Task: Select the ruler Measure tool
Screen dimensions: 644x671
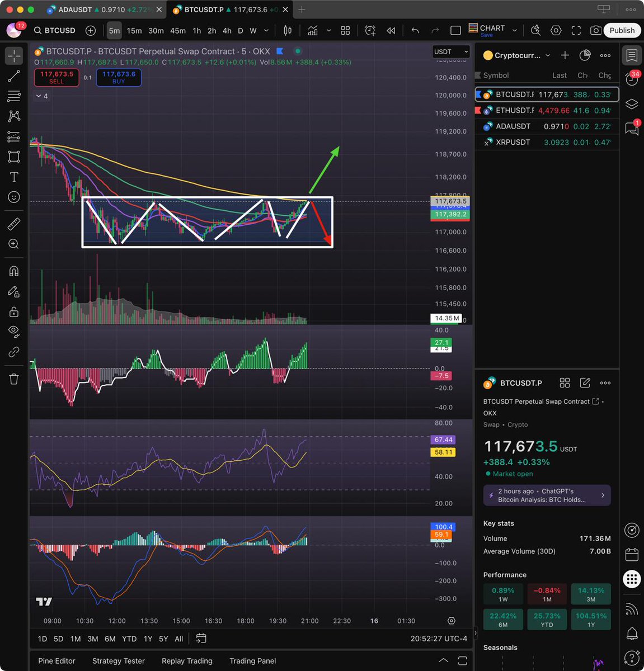Action: click(x=14, y=224)
